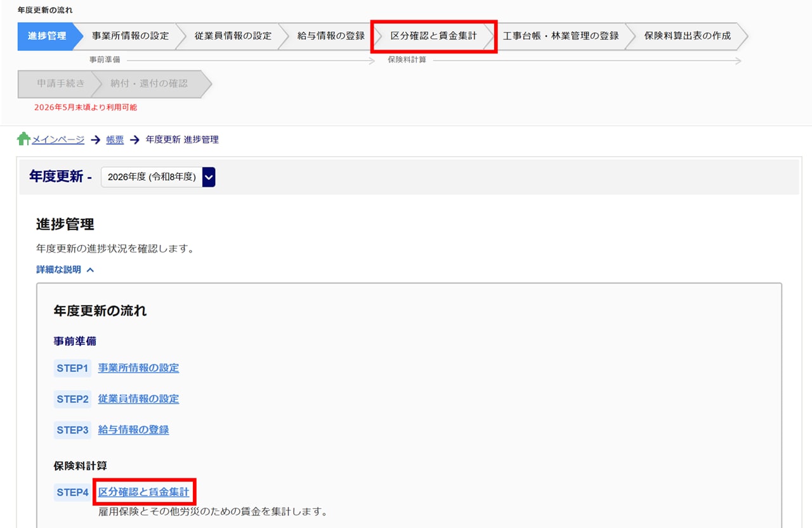Collapse the 詳細な説明 section
Screen dimensions: 812x528
pyautogui.click(x=65, y=270)
